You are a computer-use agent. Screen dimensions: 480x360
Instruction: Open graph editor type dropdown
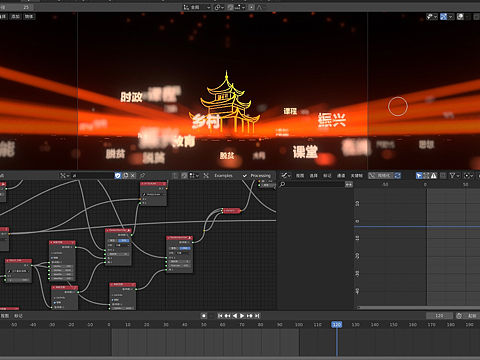[x=286, y=175]
